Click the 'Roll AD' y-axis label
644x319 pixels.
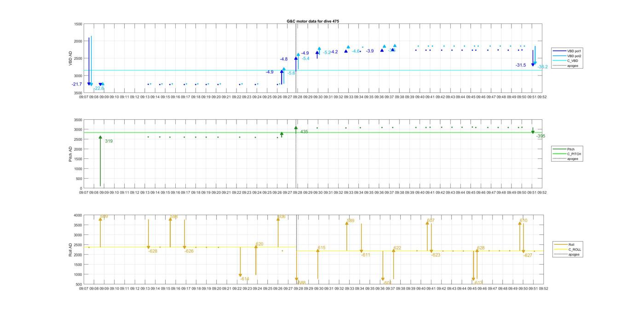point(70,249)
